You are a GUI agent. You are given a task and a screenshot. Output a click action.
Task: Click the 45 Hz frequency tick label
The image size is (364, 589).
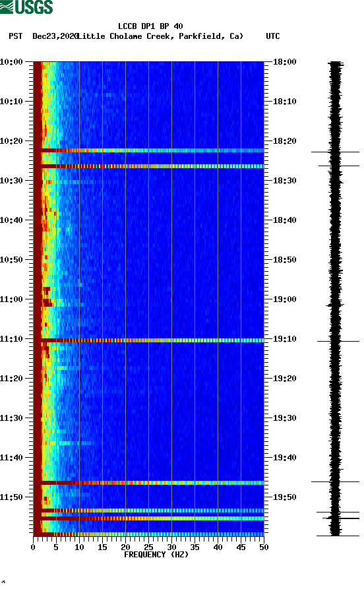(x=241, y=547)
